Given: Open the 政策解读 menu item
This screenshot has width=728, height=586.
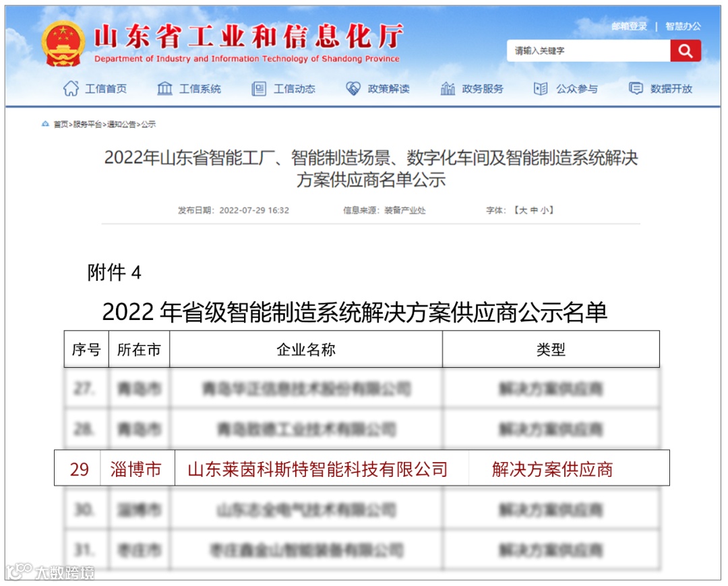Looking at the screenshot, I should pos(389,89).
